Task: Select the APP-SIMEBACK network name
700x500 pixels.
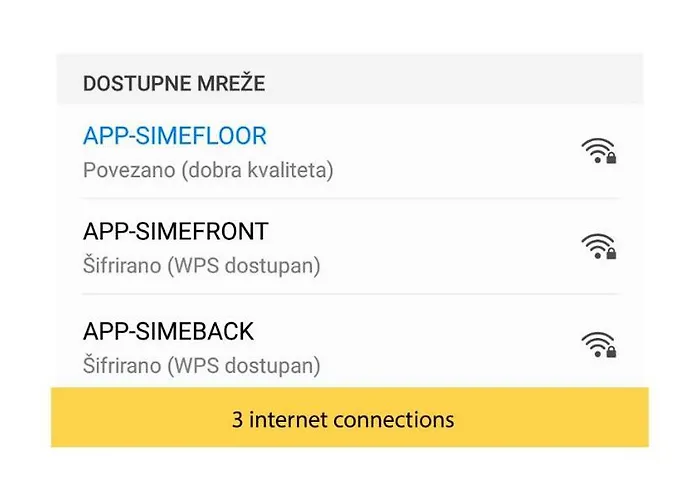Action: 168,331
